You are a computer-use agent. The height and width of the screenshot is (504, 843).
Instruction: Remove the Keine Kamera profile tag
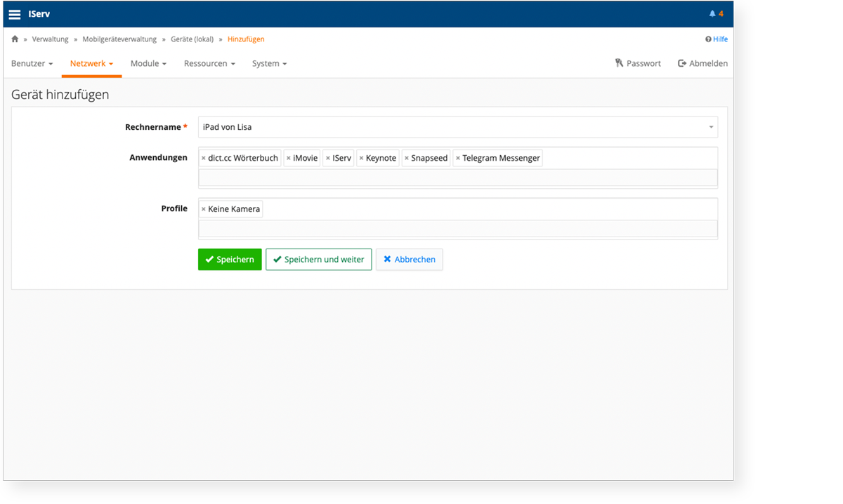point(204,209)
